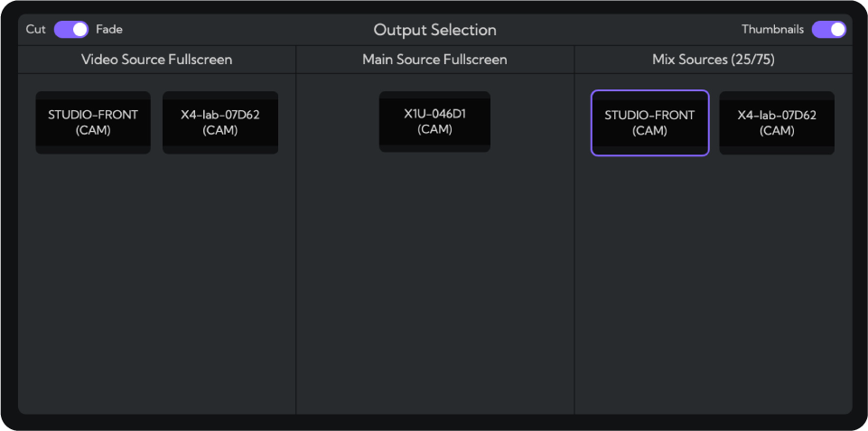This screenshot has height=431, width=868.
Task: Disable the Thumbnails toggle switch
Action: (828, 30)
